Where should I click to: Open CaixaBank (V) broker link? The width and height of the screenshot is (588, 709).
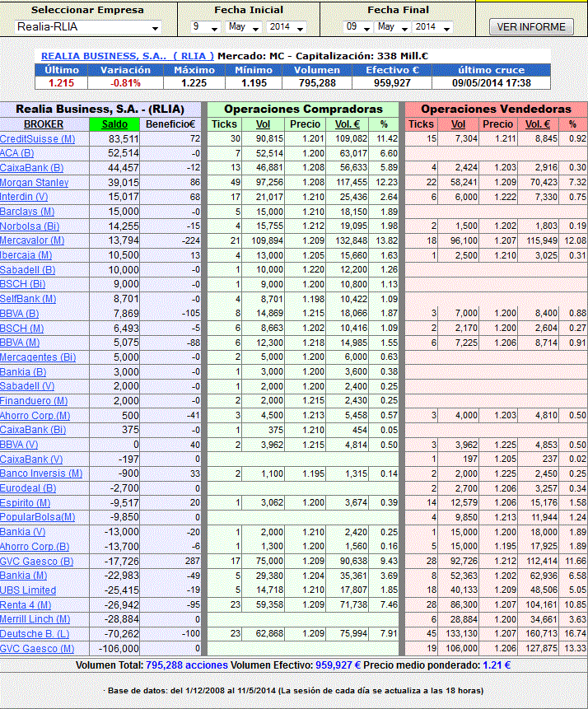[x=31, y=459]
